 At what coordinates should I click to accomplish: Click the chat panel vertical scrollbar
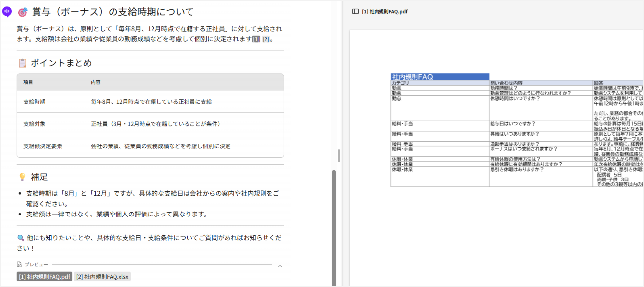click(x=334, y=227)
